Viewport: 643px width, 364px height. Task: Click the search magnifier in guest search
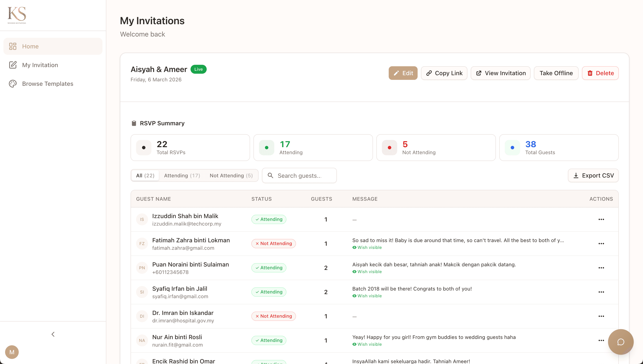coord(270,175)
